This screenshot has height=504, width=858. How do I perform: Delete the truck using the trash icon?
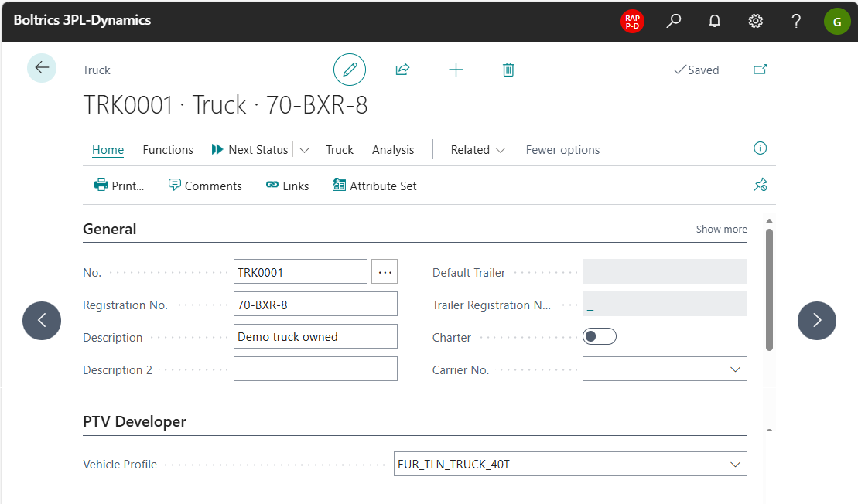tap(508, 69)
